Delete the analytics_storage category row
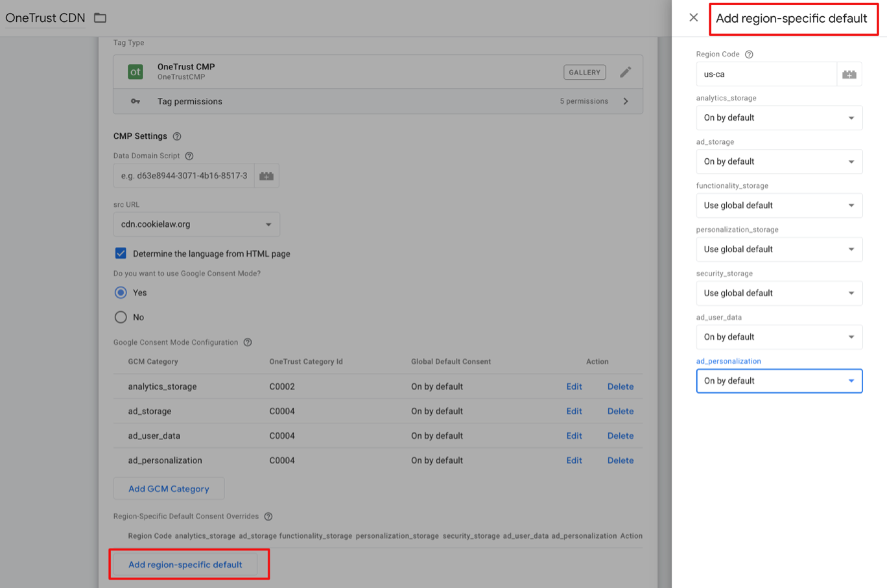 click(620, 386)
